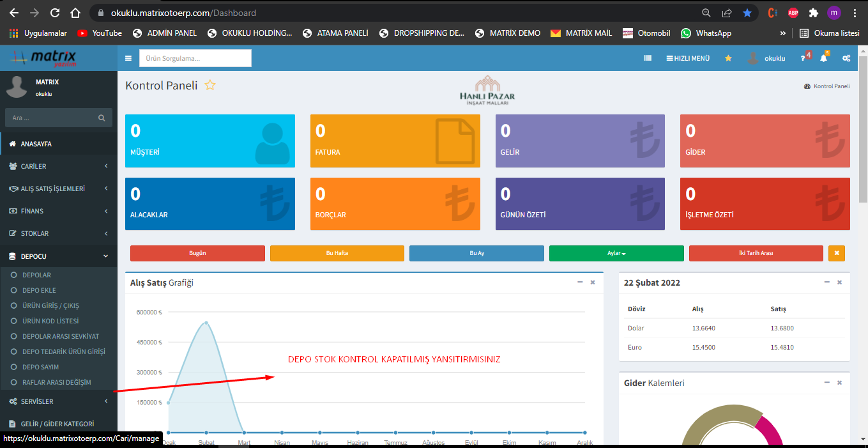Image resolution: width=868 pixels, height=448 pixels.
Task: Click the hamburger sidebar toggle icon
Action: [128, 58]
